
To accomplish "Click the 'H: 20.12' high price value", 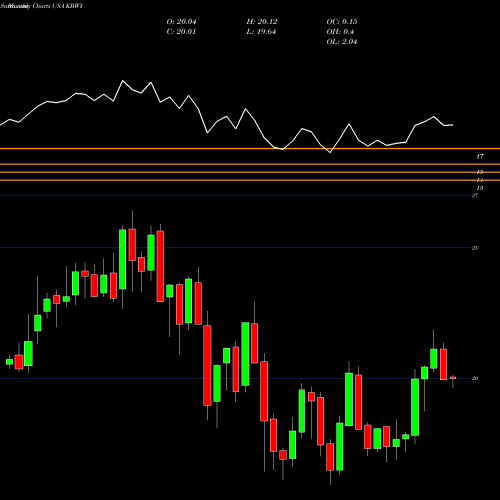I will [262, 22].
